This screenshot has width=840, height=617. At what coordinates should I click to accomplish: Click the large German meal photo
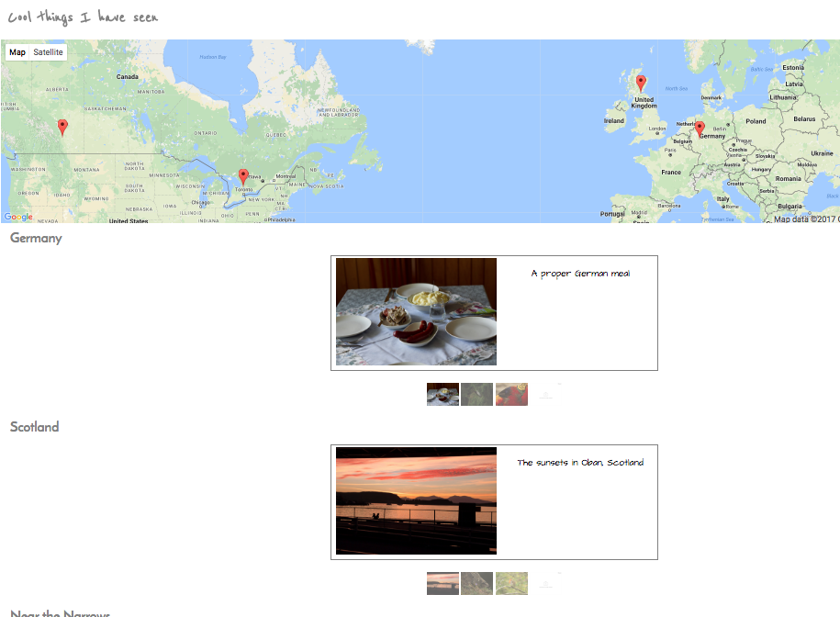pos(416,312)
